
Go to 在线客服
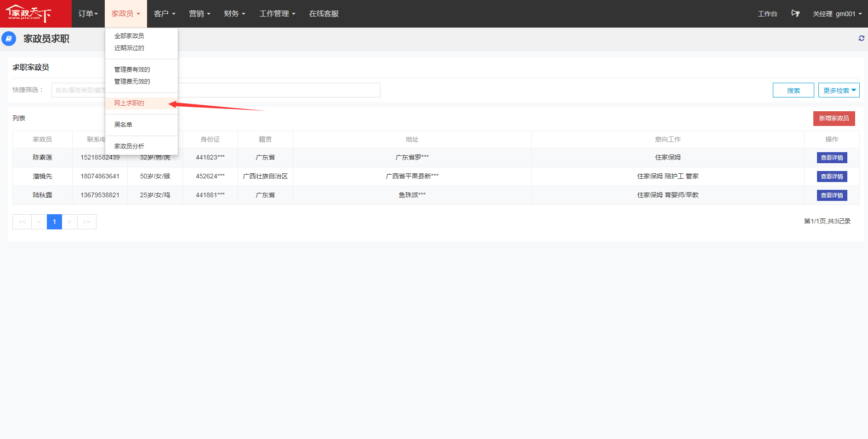tap(324, 14)
